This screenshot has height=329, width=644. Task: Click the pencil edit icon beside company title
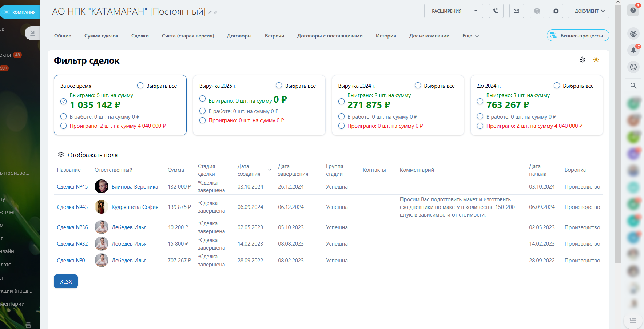pyautogui.click(x=210, y=13)
